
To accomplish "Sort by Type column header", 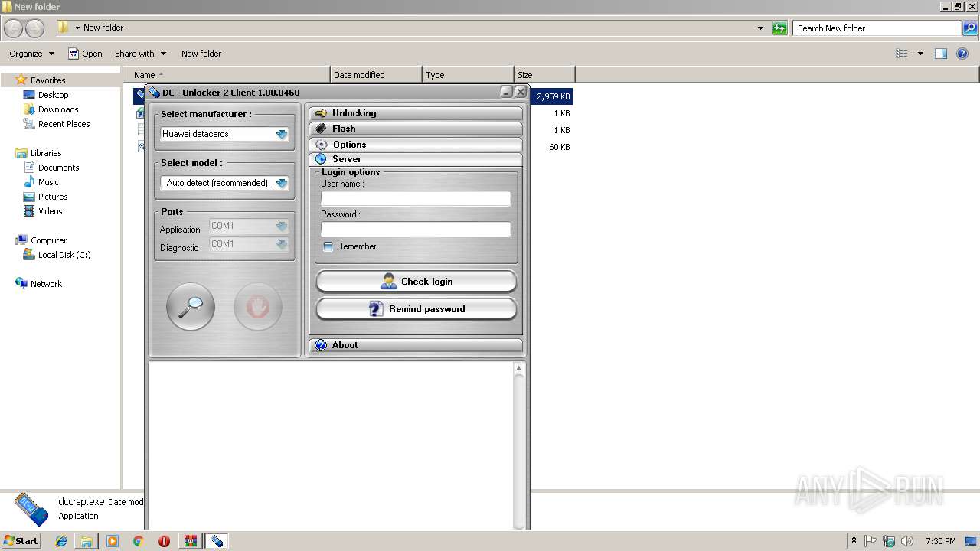I will click(468, 75).
